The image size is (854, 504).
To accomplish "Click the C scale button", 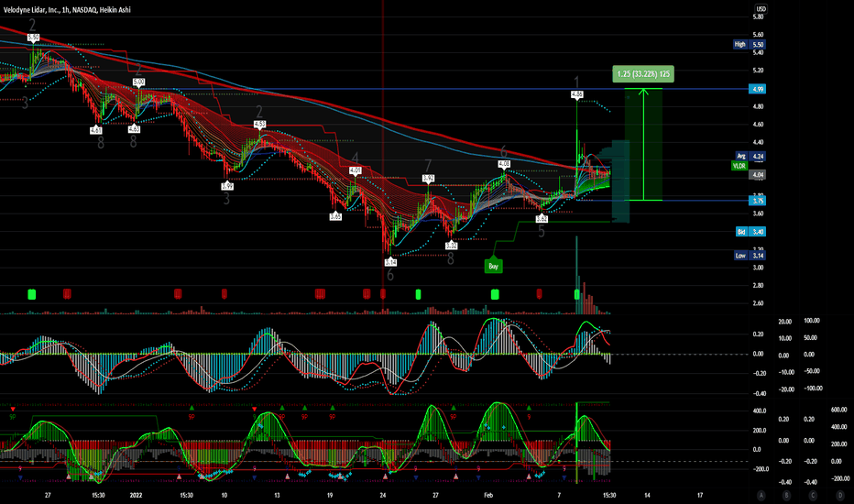I will tap(813, 495).
